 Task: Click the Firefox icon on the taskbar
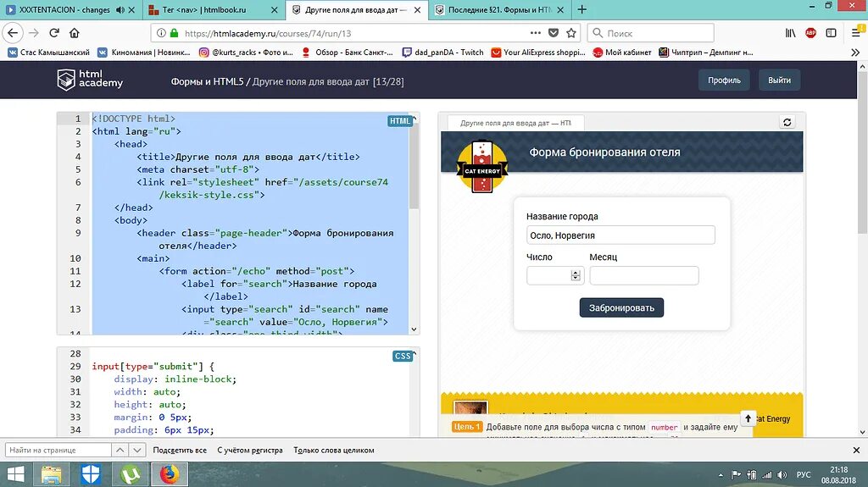click(170, 475)
